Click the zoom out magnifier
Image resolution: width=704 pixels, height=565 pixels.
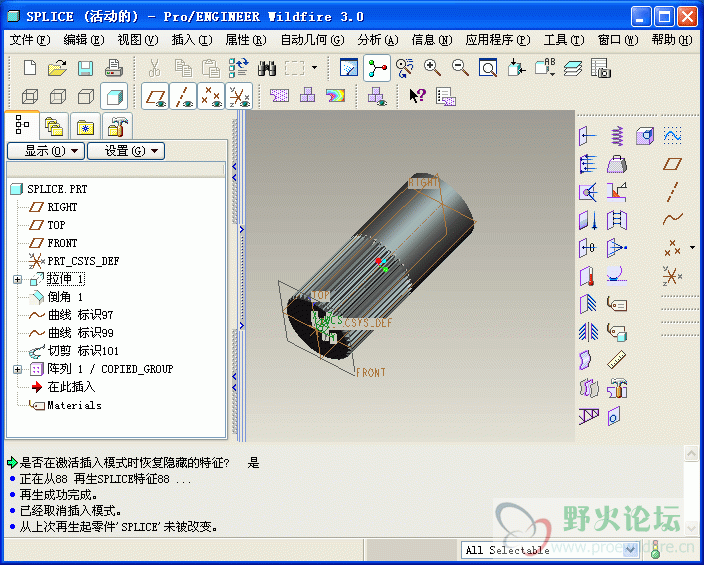[460, 68]
